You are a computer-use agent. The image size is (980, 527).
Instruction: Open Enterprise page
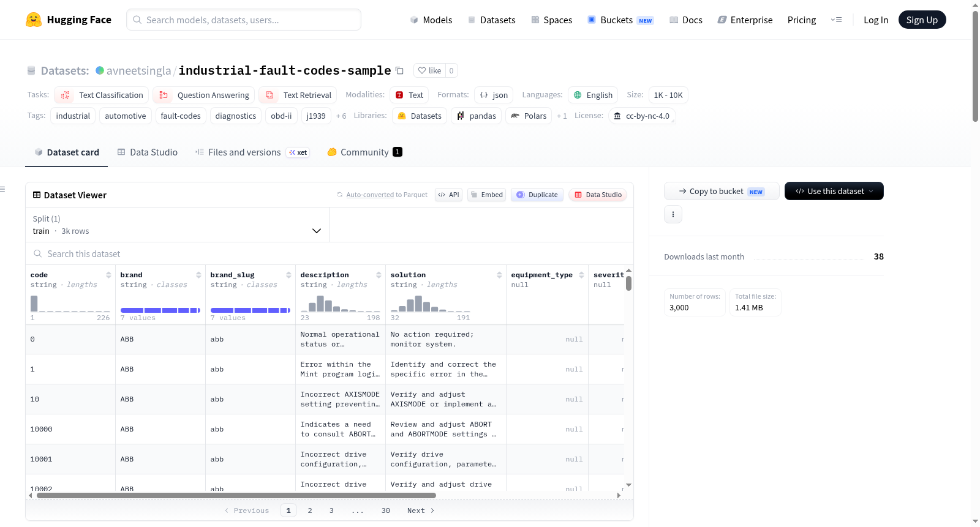[745, 20]
